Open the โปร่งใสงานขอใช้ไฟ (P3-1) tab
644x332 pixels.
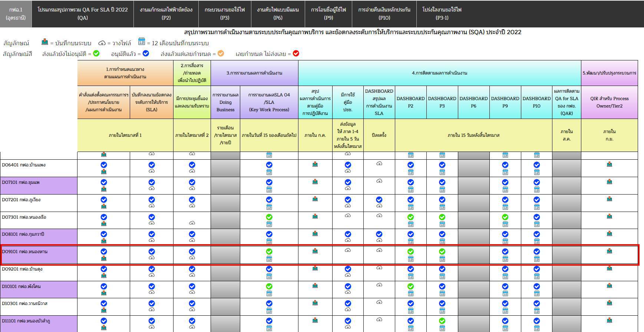442,14
